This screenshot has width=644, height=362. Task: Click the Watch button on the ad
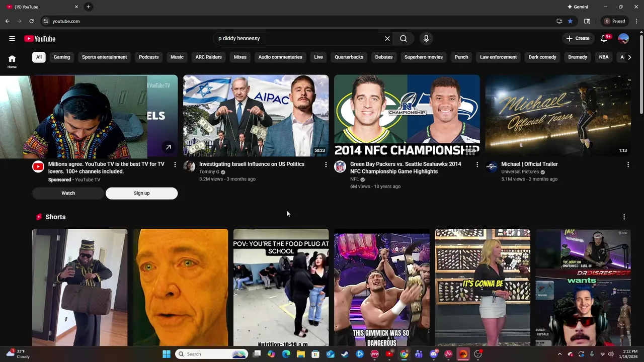pyautogui.click(x=68, y=193)
